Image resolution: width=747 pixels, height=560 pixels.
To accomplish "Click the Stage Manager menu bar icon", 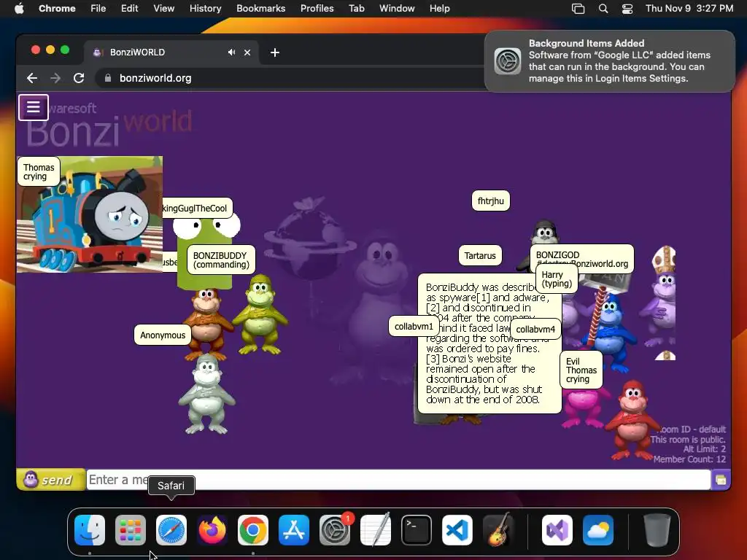I will point(578,9).
